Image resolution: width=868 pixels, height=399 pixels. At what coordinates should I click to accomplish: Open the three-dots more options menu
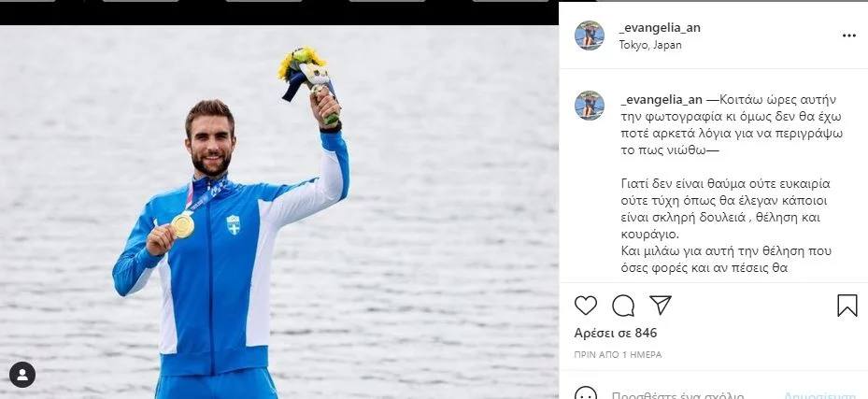[x=848, y=36]
